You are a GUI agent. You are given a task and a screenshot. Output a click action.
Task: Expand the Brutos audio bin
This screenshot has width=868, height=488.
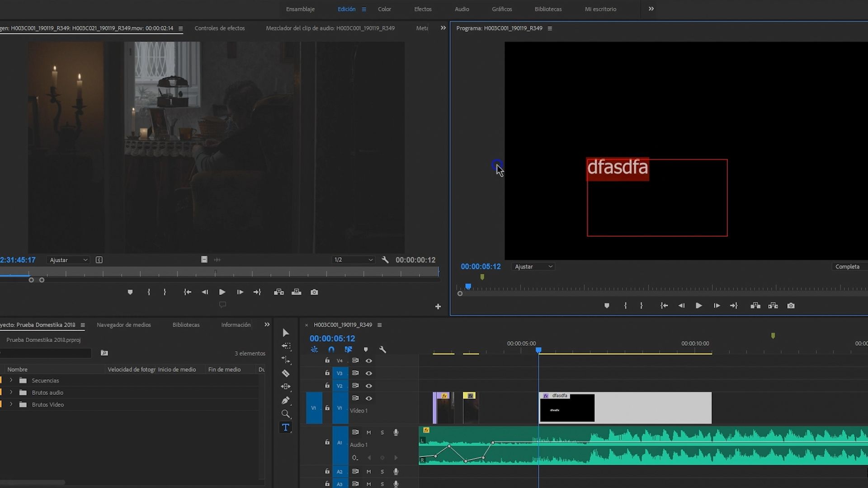click(x=11, y=392)
